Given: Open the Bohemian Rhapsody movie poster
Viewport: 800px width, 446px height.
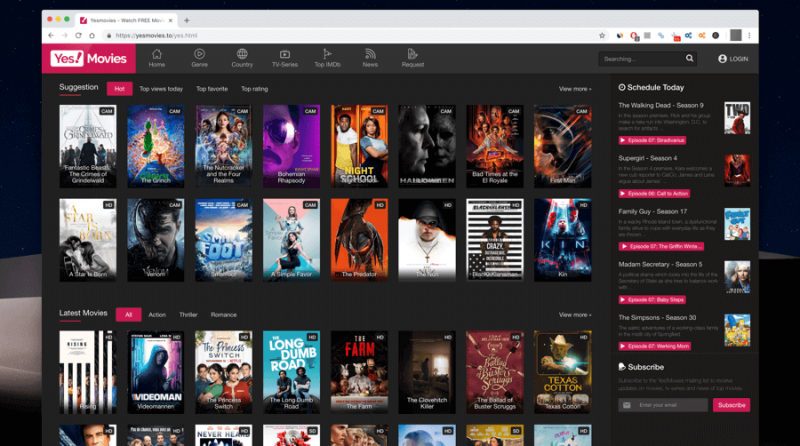Looking at the screenshot, I should tap(291, 146).
